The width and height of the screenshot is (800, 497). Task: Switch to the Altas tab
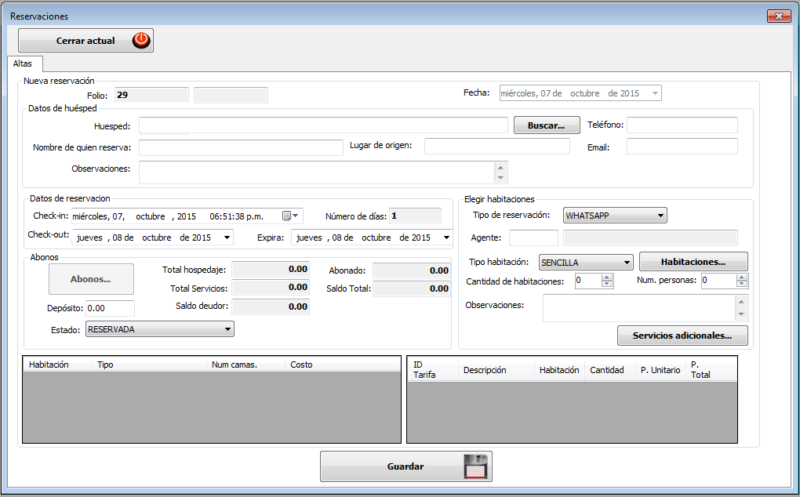click(x=22, y=64)
